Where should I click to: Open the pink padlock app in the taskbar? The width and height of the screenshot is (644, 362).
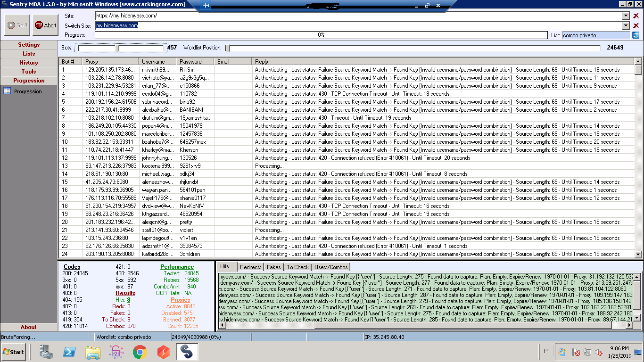point(116,352)
